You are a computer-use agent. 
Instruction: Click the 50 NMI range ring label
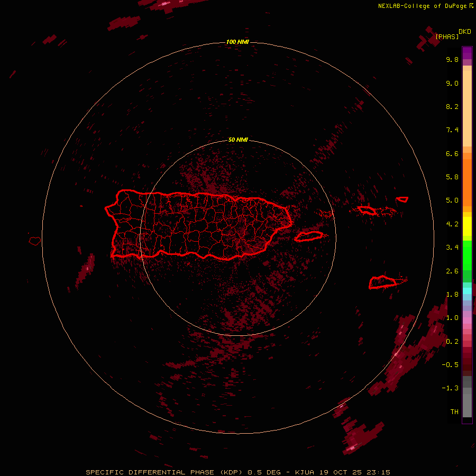(237, 140)
